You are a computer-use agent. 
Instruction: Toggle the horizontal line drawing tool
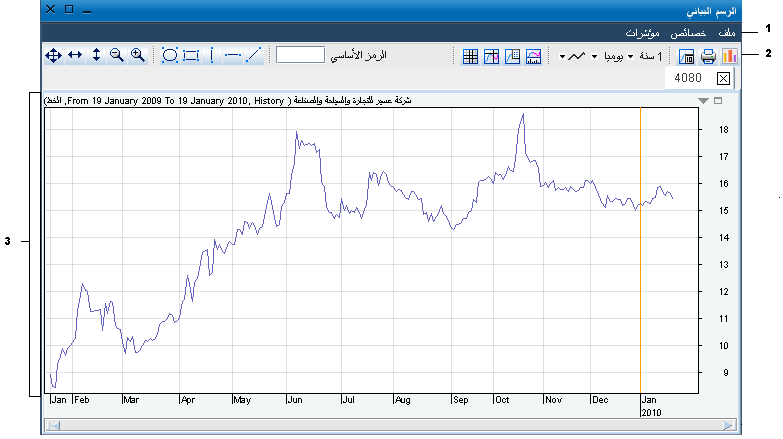coord(233,55)
